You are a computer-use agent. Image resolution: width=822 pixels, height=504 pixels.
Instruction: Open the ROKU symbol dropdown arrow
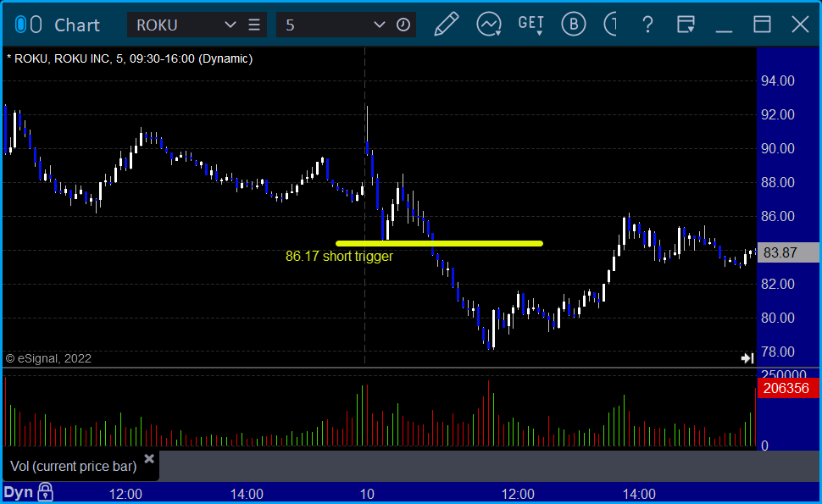230,25
